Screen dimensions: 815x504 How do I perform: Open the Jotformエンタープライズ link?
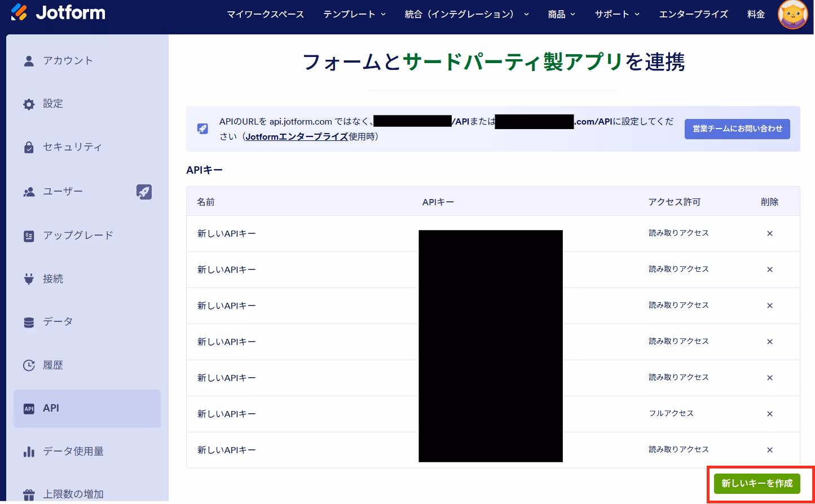297,136
